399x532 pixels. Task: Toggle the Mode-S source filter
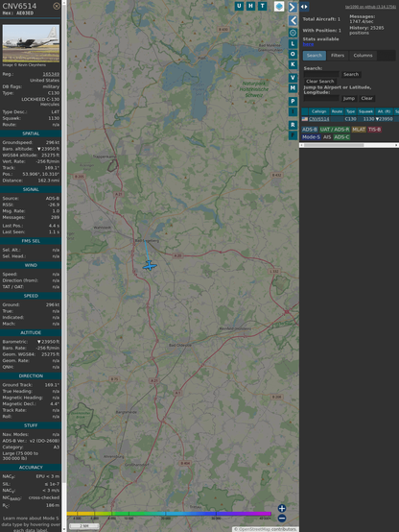pos(311,137)
